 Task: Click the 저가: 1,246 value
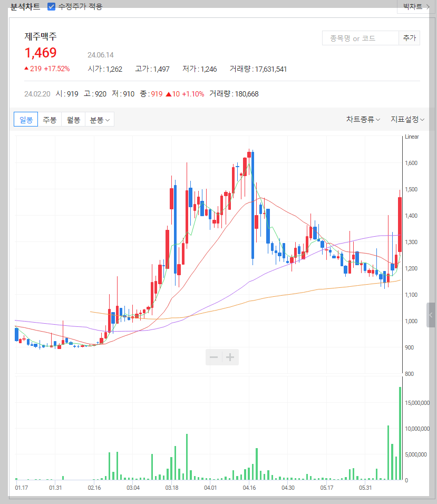pos(200,69)
